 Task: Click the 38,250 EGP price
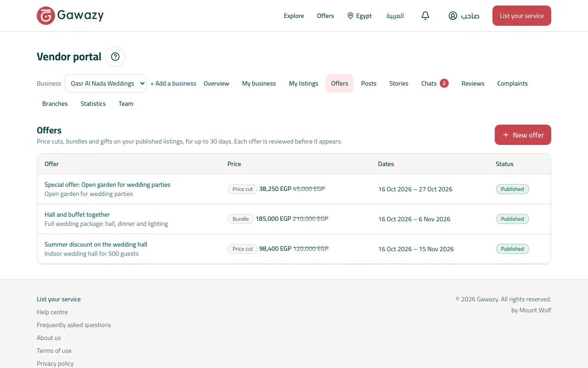coord(275,189)
